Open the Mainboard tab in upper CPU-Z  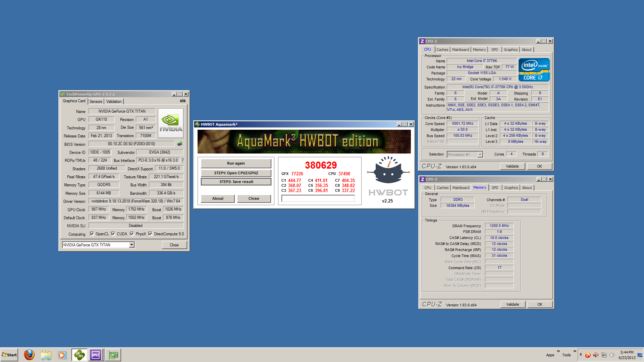click(460, 50)
